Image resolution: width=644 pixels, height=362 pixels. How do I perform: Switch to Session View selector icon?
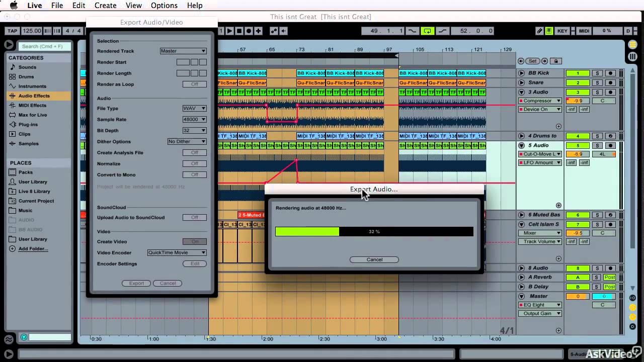633,56
